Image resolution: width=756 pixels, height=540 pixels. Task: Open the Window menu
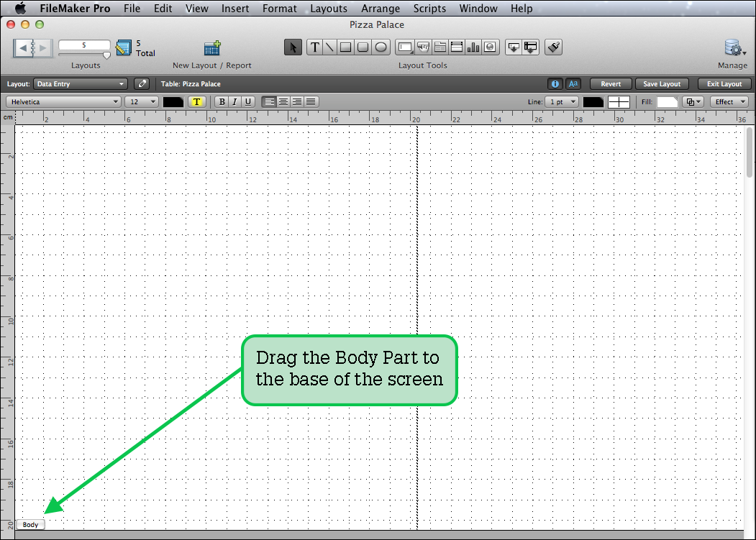click(478, 8)
